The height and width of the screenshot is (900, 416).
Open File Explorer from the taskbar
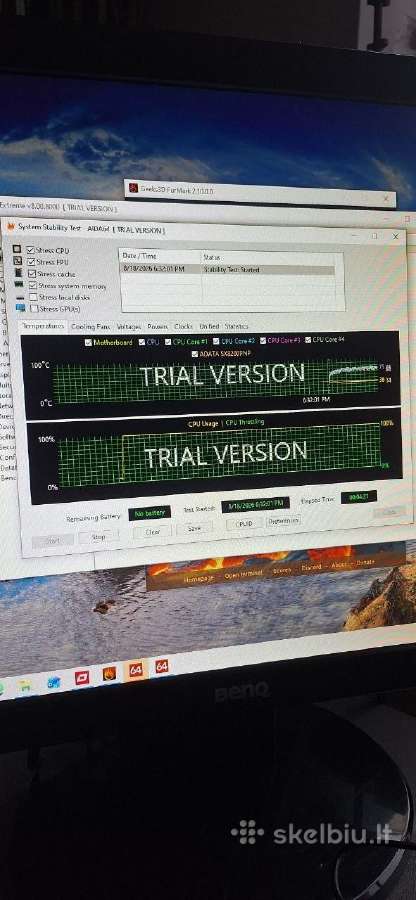[25, 685]
